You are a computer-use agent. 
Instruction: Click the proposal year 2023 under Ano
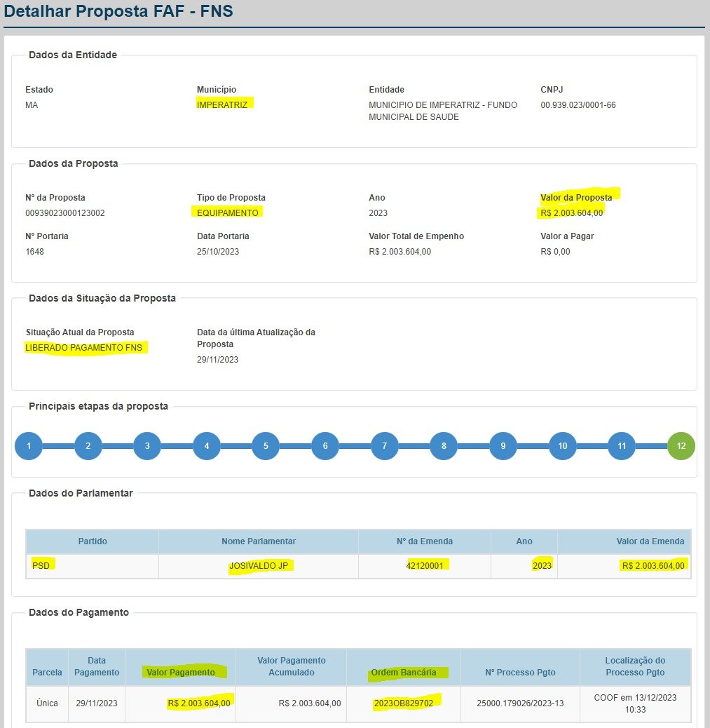click(x=378, y=213)
